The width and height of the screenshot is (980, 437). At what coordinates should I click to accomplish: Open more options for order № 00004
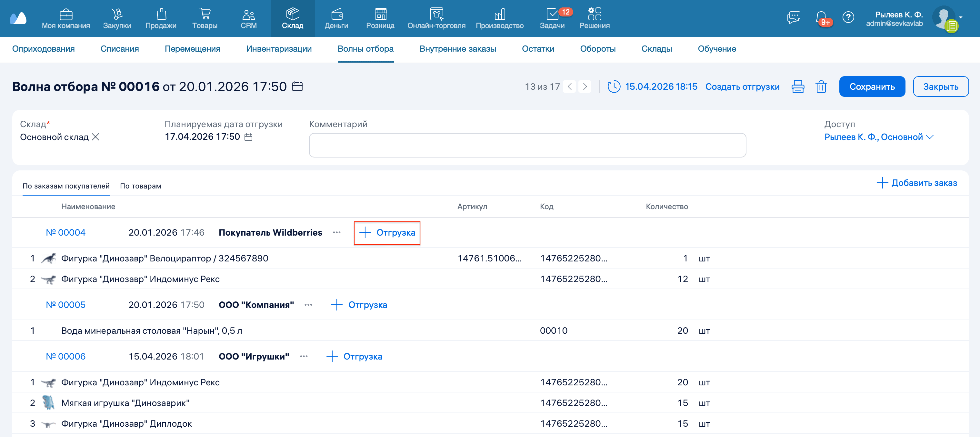pyautogui.click(x=336, y=233)
